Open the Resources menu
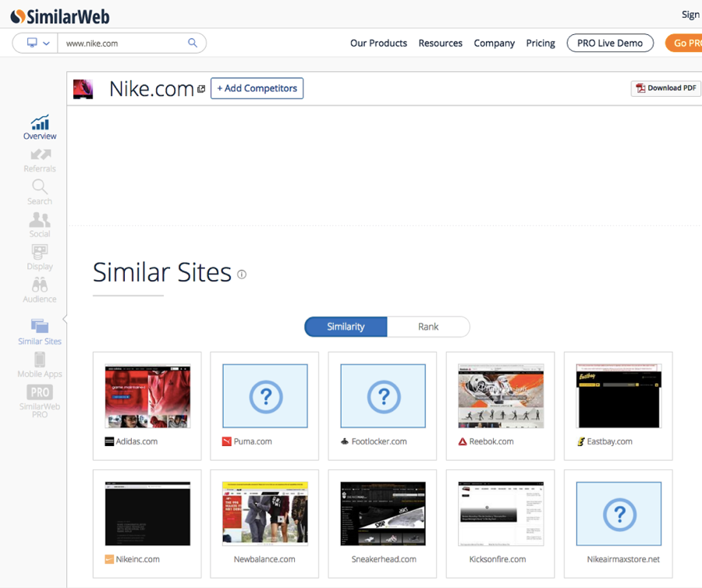 pyautogui.click(x=440, y=44)
